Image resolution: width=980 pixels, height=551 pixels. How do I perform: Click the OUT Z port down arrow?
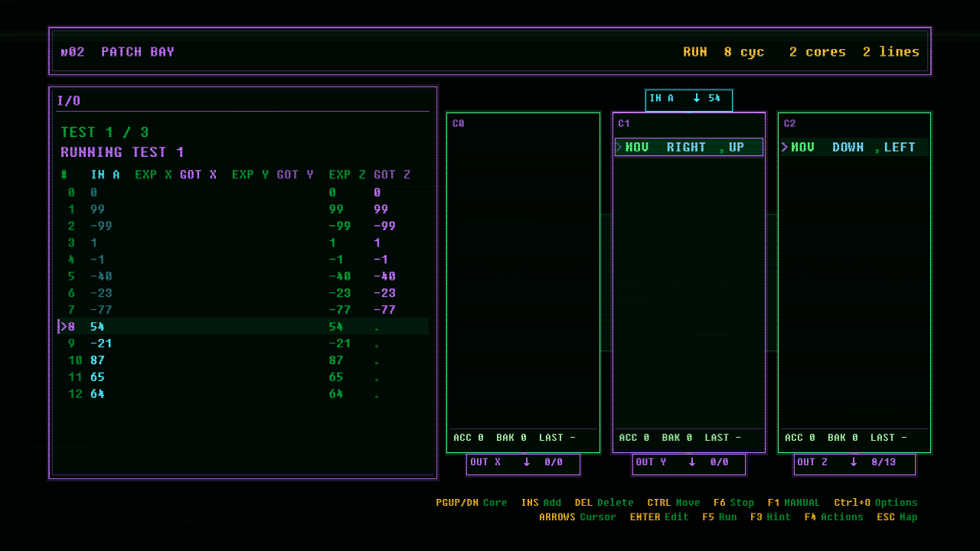pyautogui.click(x=854, y=462)
